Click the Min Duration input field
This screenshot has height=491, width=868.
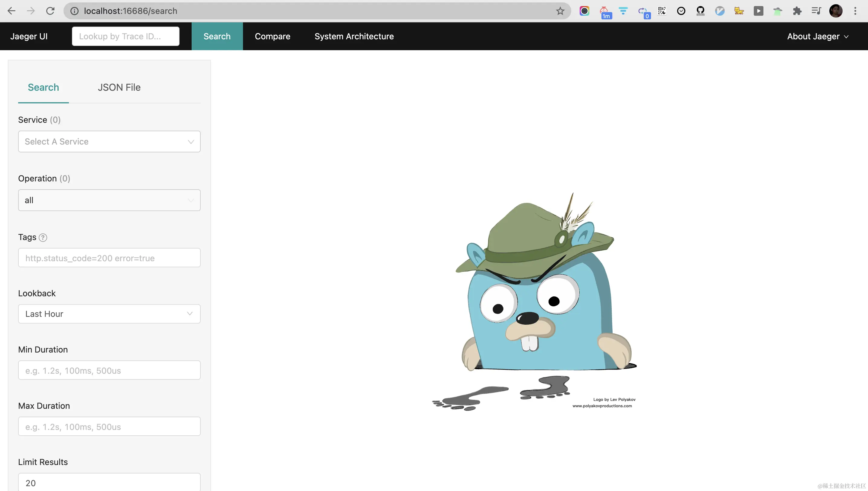109,370
